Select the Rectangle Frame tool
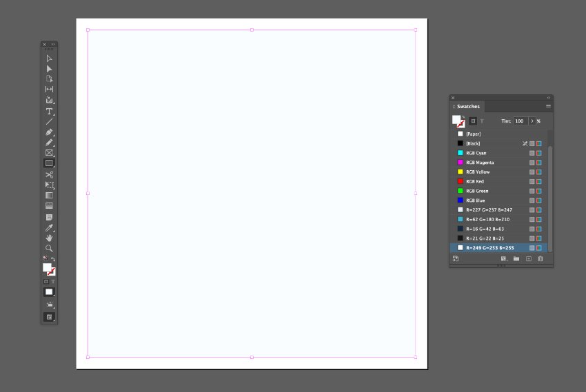Viewport: 586px width, 392px height. point(49,153)
